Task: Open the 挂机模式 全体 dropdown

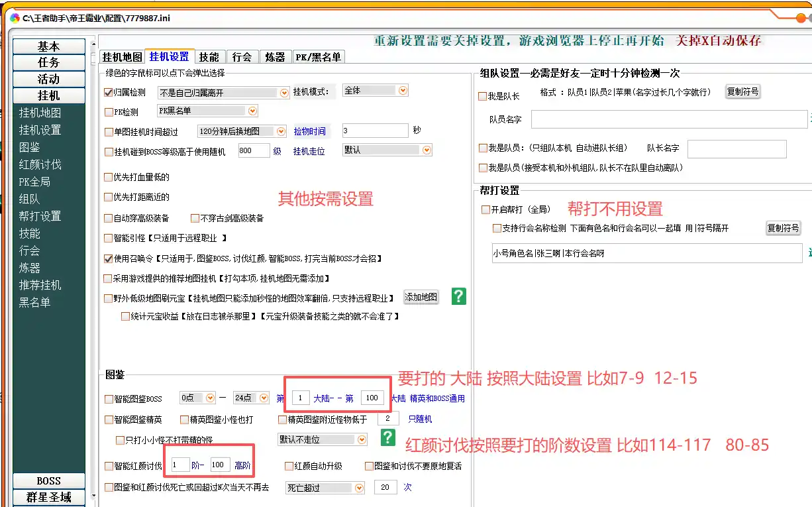Action: pyautogui.click(x=403, y=90)
